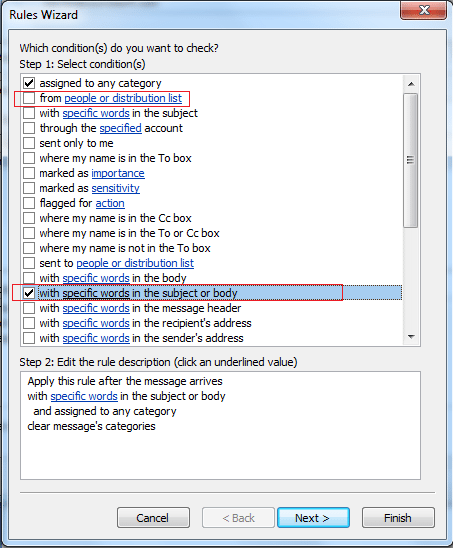453x548 pixels.
Task: Check 'where my name is in the To box'
Action: [x=29, y=158]
